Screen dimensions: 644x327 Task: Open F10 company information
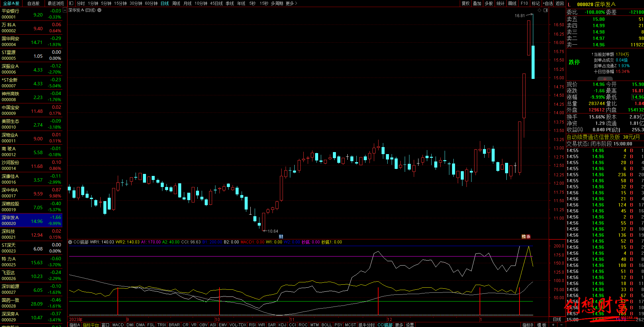click(x=524, y=3)
